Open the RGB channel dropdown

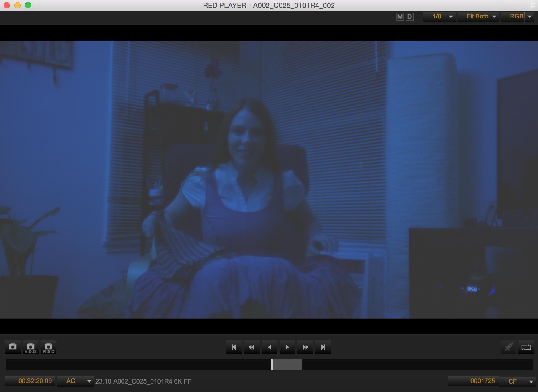[x=529, y=17]
